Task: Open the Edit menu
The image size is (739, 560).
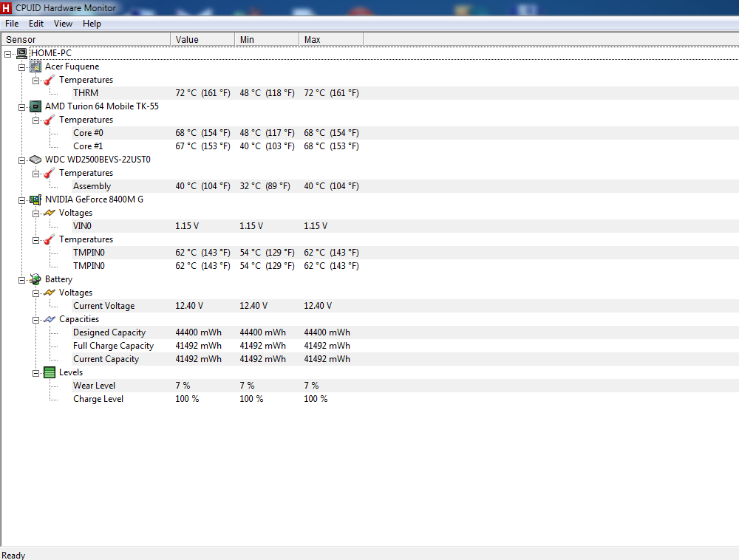Action: coord(35,24)
